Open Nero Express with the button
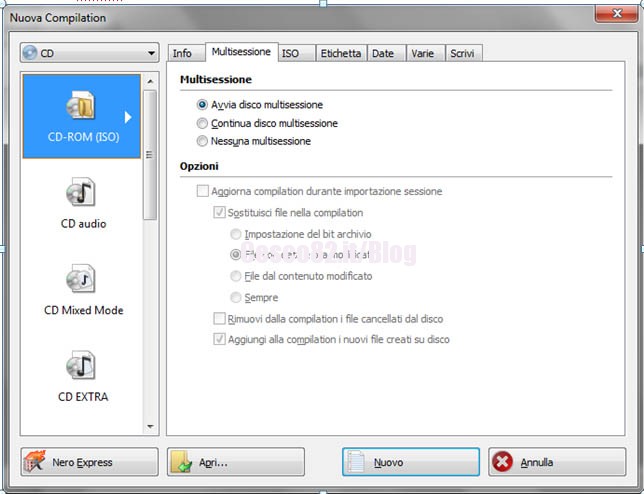Screen dimensions: 644x494 pos(89,462)
